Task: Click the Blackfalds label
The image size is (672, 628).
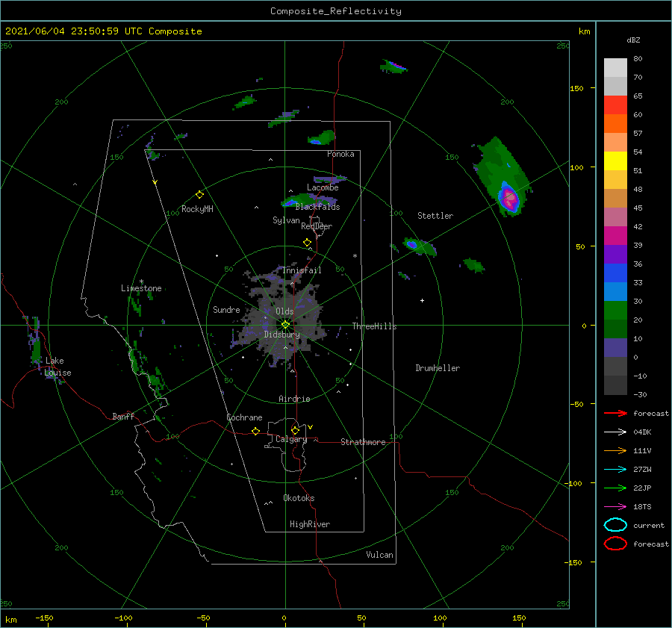Action: pos(317,207)
